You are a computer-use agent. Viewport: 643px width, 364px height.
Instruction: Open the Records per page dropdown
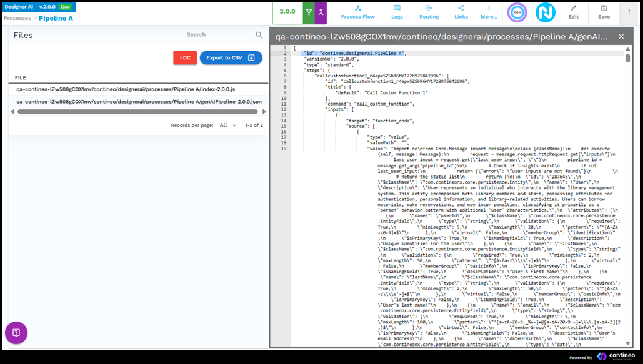pyautogui.click(x=228, y=125)
